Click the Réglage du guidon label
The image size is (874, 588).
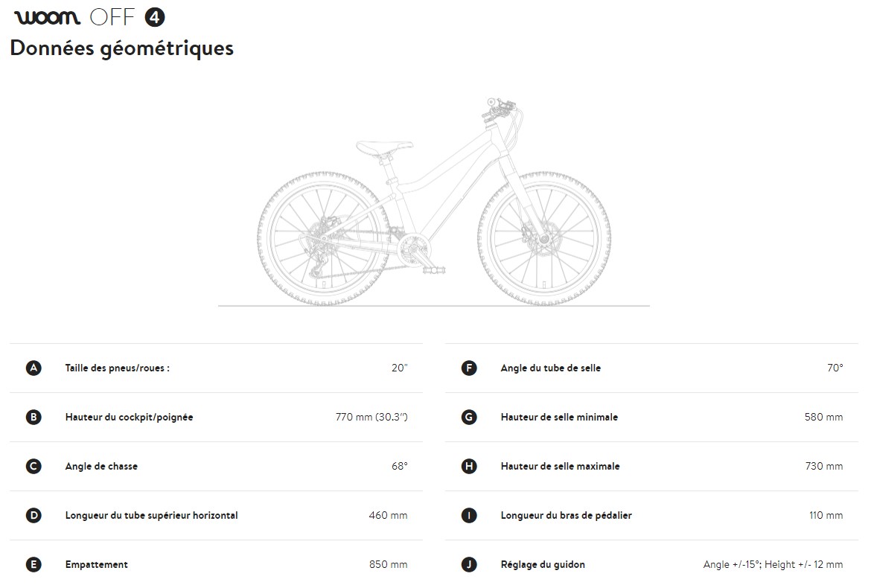pos(543,564)
